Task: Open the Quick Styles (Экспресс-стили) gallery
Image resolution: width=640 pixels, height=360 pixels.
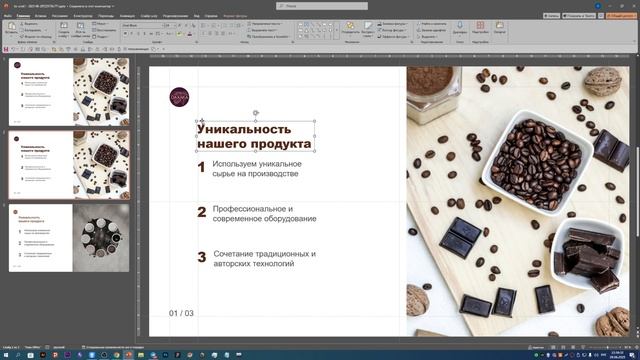Action: tap(368, 29)
